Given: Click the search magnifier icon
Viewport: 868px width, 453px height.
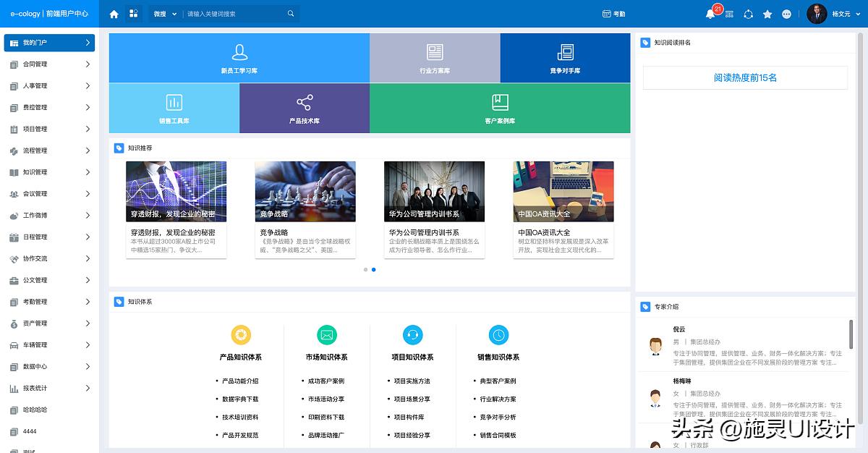Looking at the screenshot, I should (x=291, y=14).
